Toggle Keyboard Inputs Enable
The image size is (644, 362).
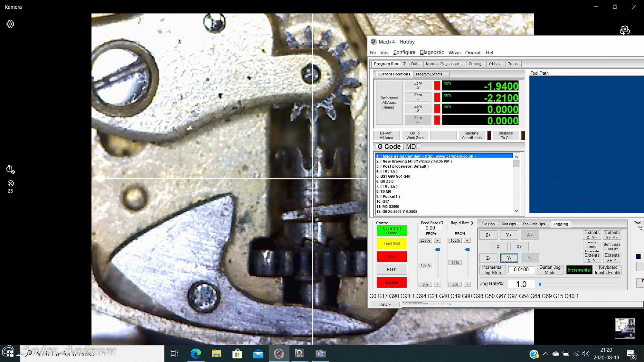click(x=608, y=270)
